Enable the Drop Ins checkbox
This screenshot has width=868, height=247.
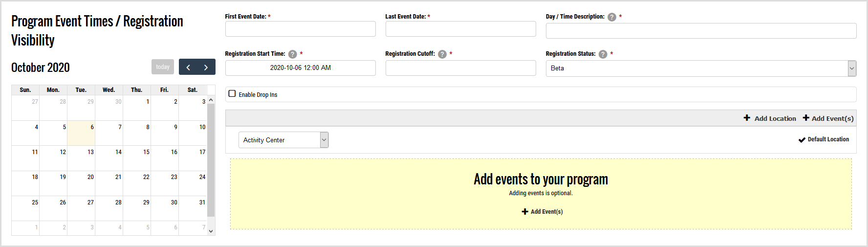[232, 94]
